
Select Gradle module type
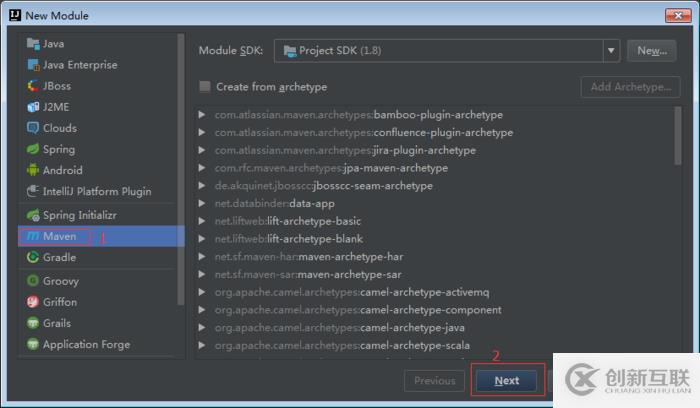(x=97, y=257)
